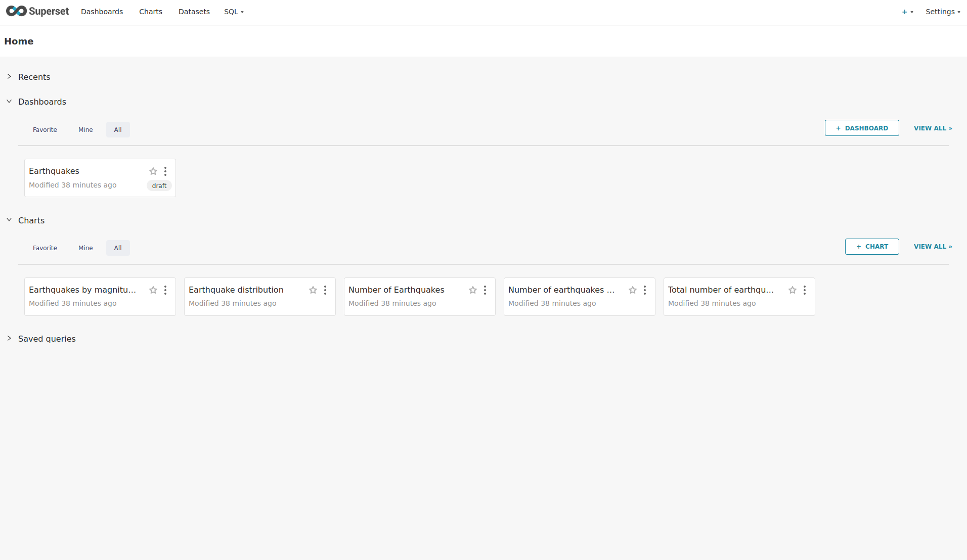Open Number of Earthquakes three-dot menu

pyautogui.click(x=485, y=290)
